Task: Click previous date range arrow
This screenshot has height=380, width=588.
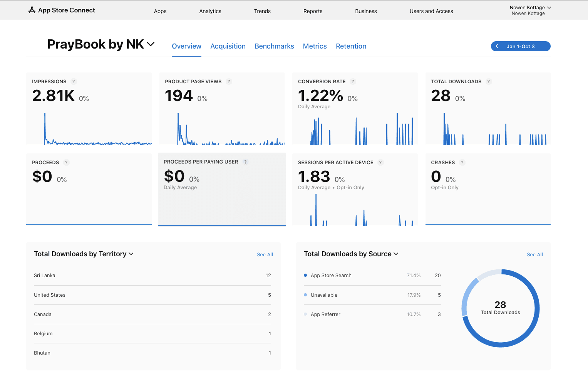Action: coord(497,46)
